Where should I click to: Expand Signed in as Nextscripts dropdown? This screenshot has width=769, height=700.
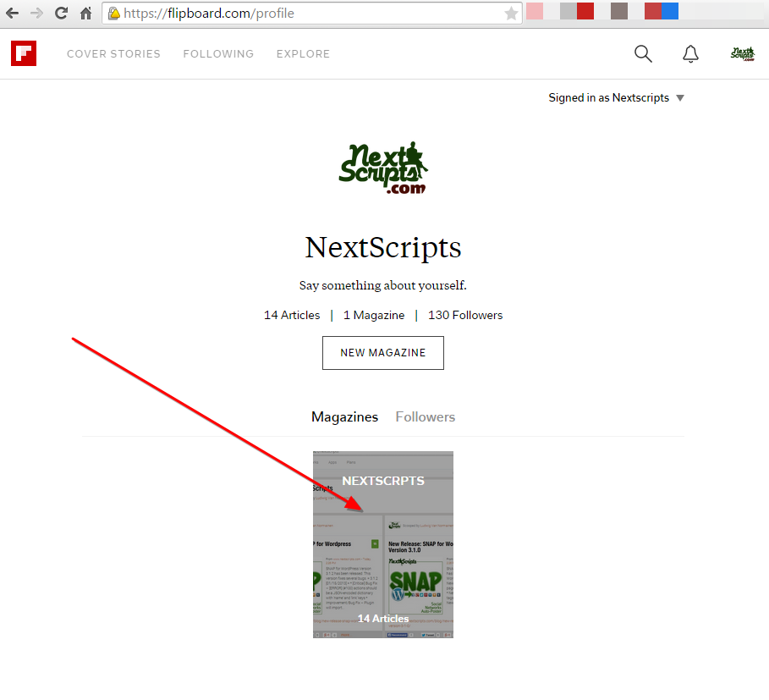616,97
